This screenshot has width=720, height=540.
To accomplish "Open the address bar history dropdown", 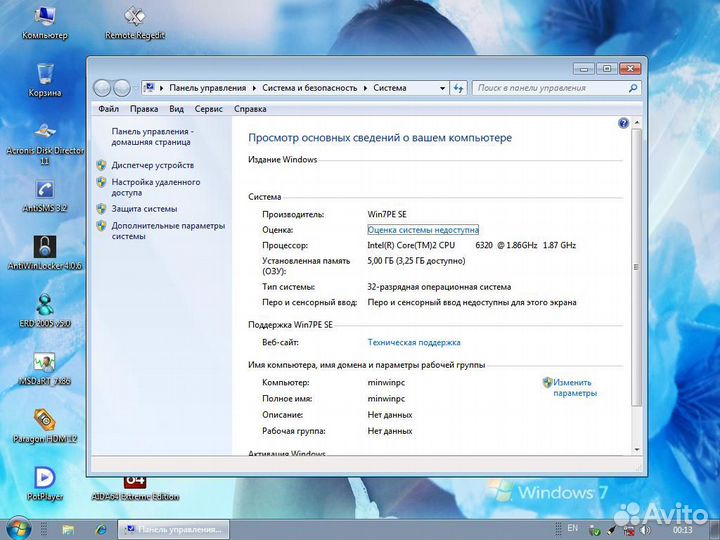I will tap(442, 88).
